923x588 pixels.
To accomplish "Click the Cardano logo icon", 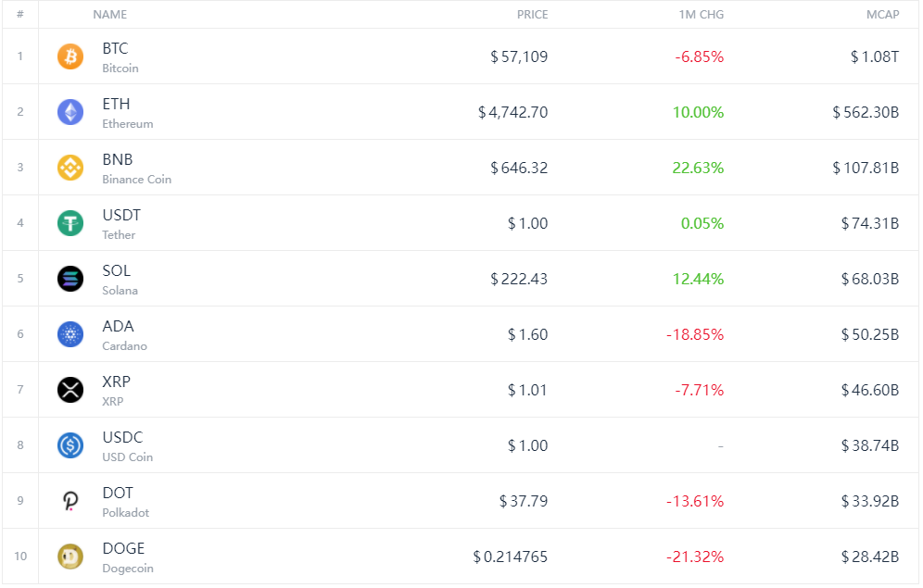I will click(x=70, y=334).
